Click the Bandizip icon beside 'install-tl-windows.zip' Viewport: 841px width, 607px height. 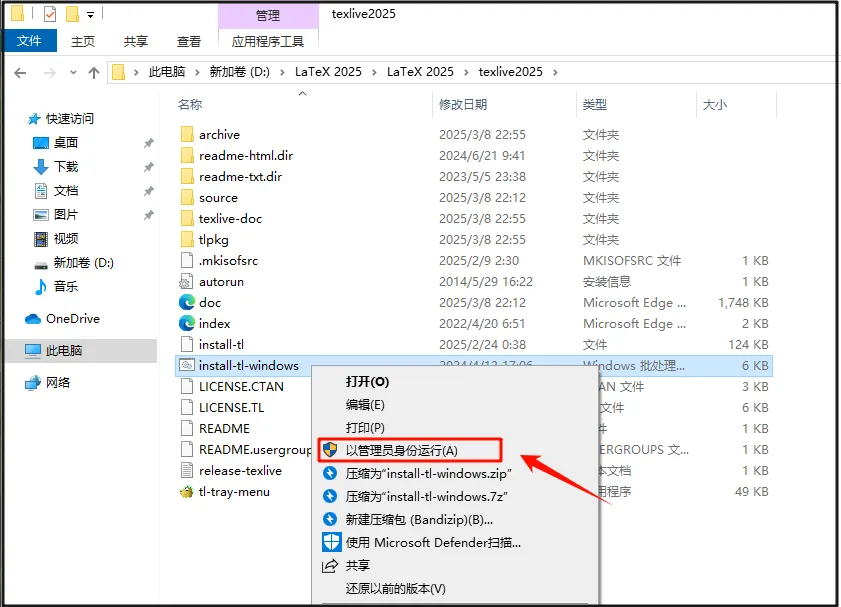(330, 473)
